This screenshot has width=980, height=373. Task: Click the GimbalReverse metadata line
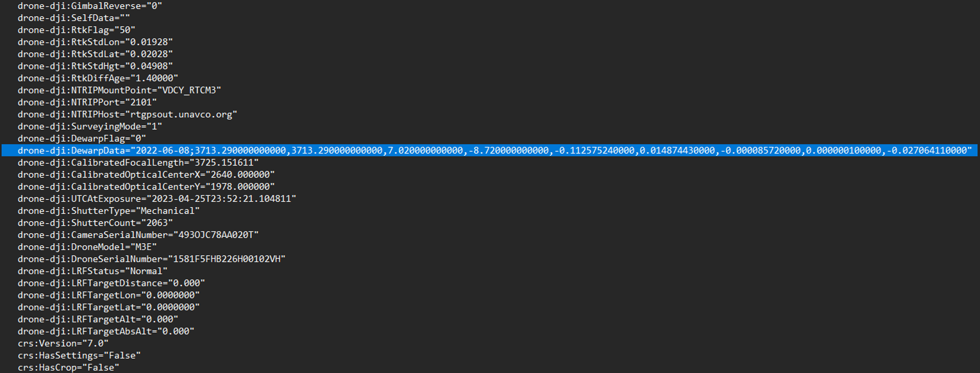pyautogui.click(x=90, y=6)
